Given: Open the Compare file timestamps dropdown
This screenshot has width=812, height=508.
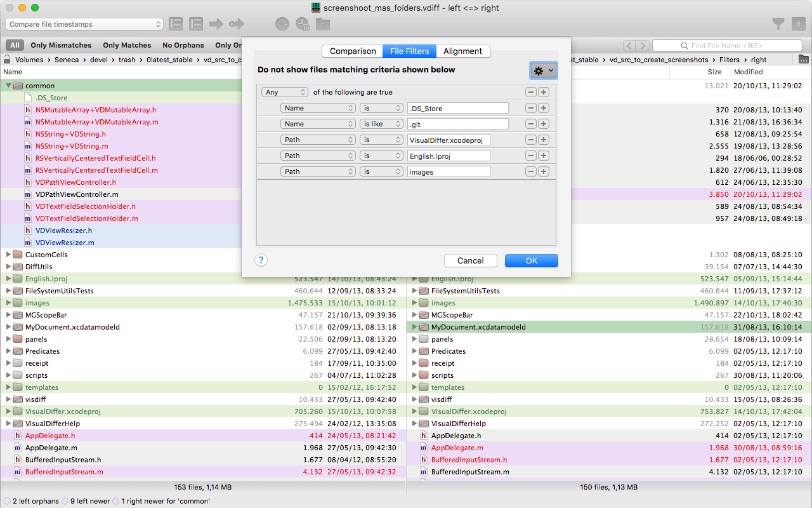Looking at the screenshot, I should pyautogui.click(x=84, y=24).
